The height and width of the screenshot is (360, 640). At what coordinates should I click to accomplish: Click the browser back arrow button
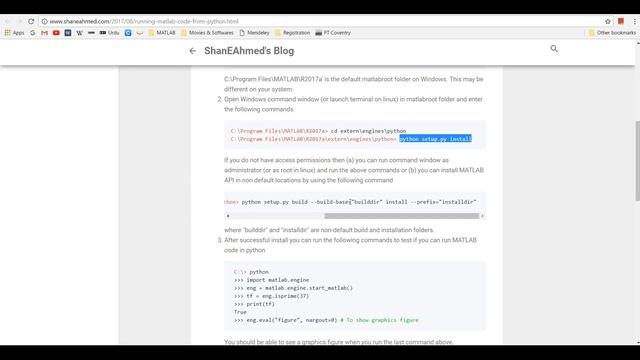7,21
